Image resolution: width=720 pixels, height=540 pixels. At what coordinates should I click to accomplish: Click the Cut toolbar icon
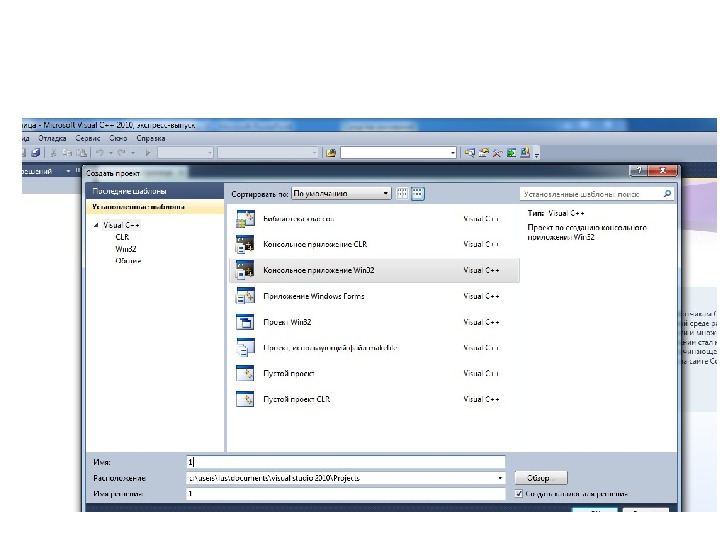click(x=53, y=153)
